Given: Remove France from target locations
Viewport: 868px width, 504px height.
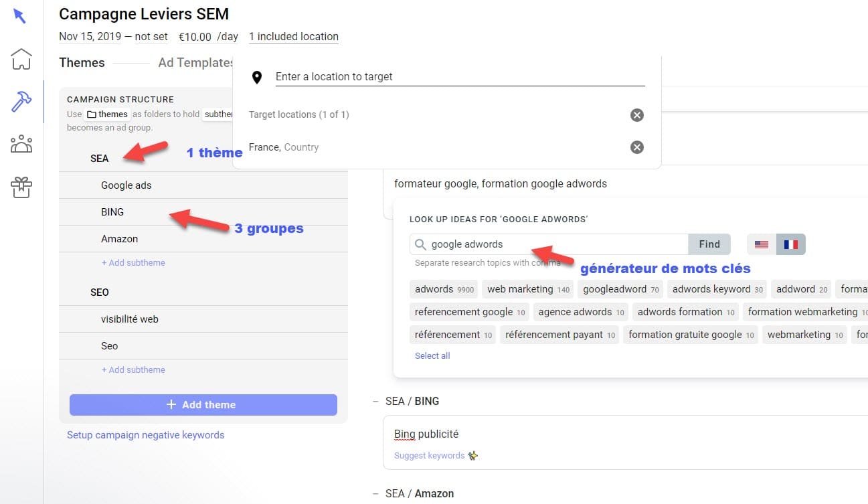Looking at the screenshot, I should [637, 147].
